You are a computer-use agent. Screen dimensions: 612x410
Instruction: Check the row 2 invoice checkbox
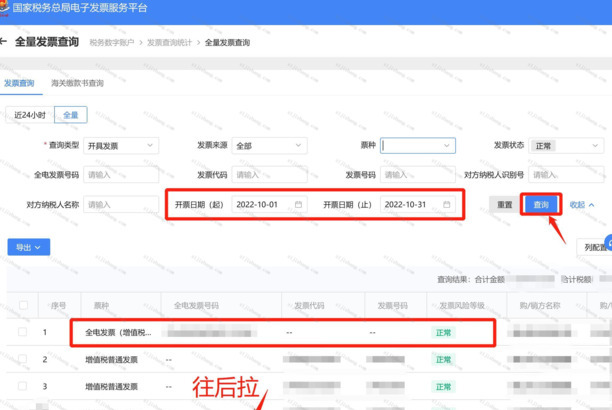pos(23,359)
